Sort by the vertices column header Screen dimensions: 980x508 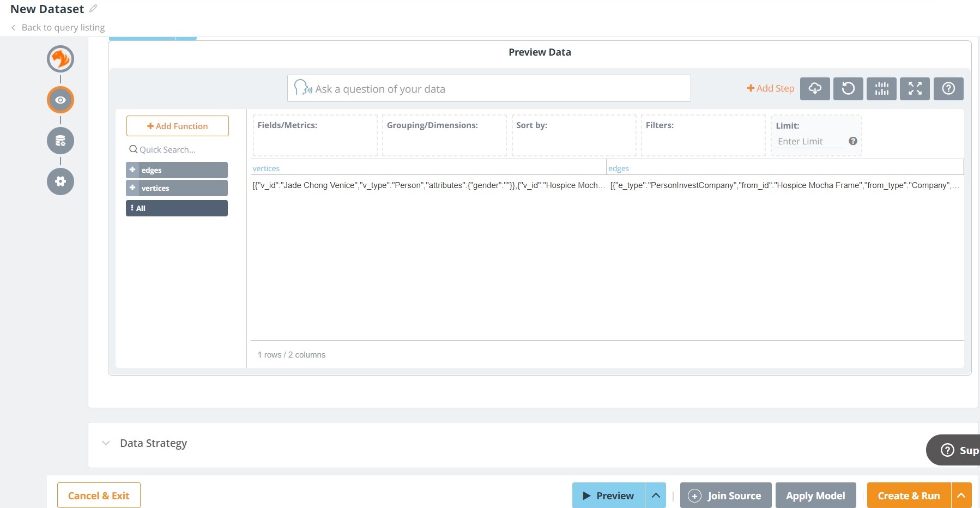pyautogui.click(x=266, y=168)
